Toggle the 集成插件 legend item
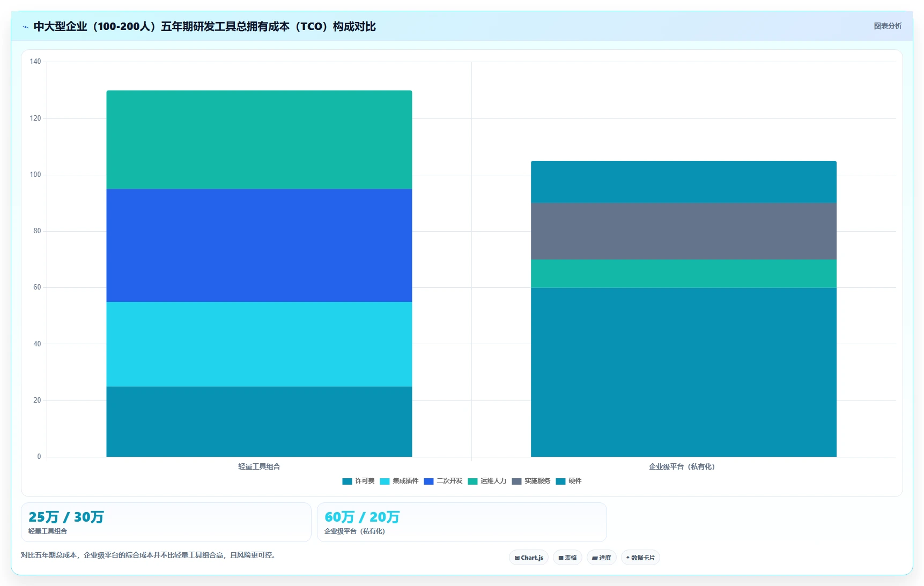Viewport: 924px width, 586px height. pos(399,481)
